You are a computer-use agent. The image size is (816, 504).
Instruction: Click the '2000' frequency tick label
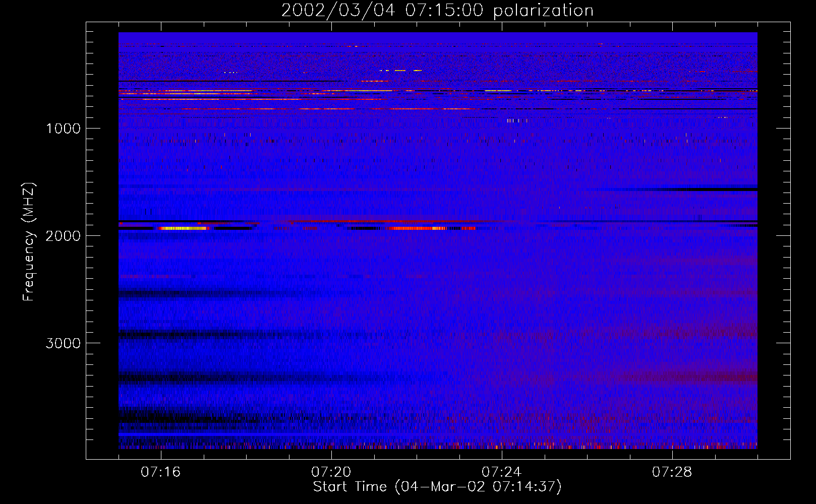click(63, 236)
